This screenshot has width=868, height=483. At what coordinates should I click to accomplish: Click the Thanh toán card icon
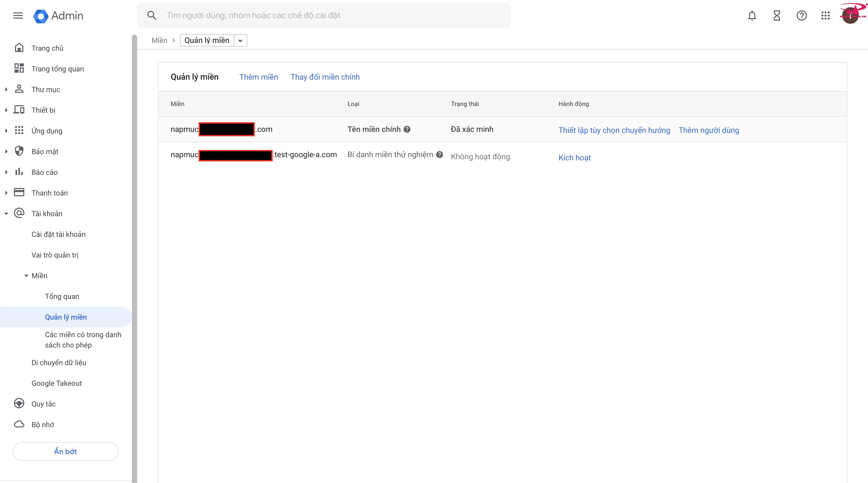tap(19, 192)
